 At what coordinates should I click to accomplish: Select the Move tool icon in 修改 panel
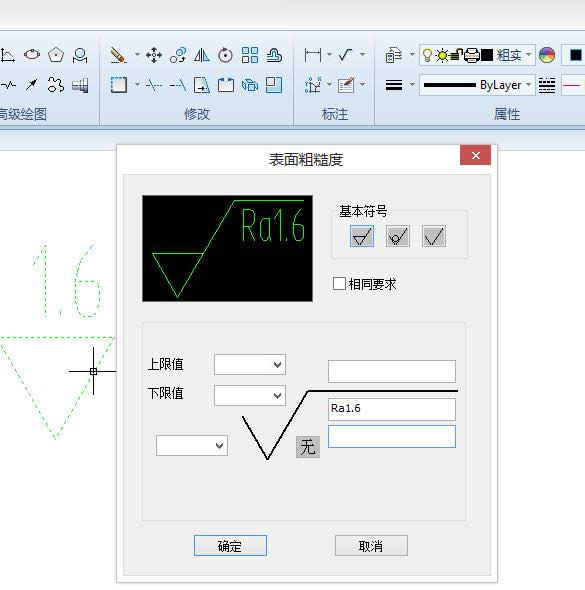[x=154, y=55]
